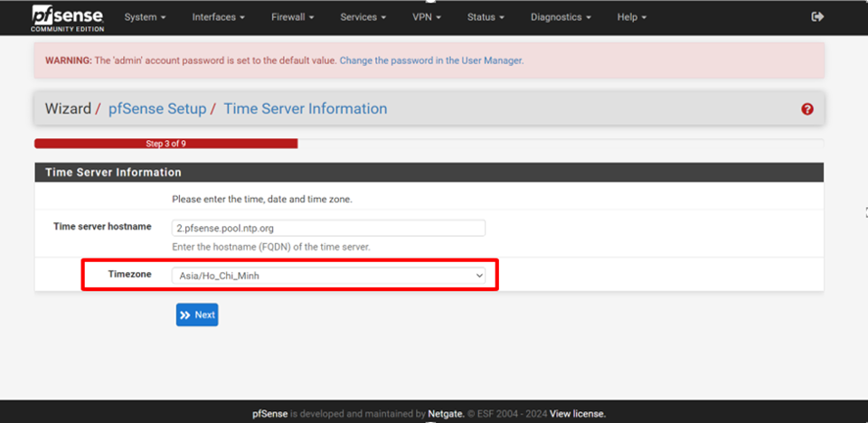Click the Netgate link in footer

point(444,414)
